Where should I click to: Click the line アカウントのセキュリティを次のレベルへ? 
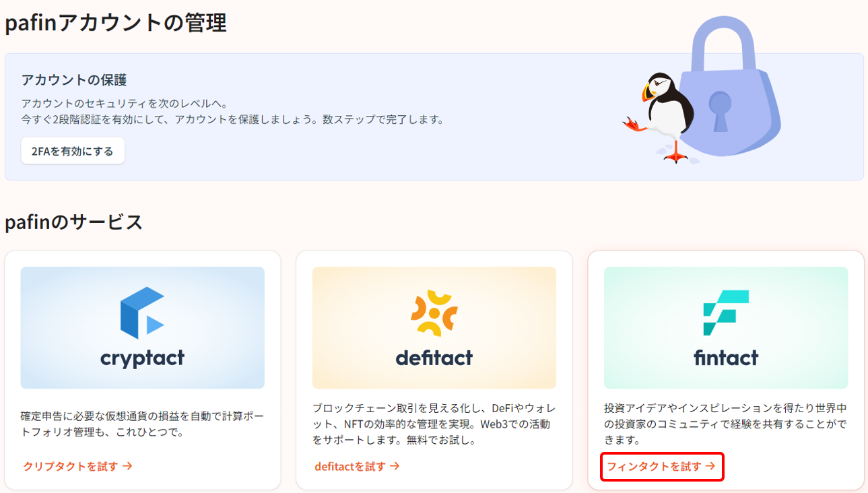point(125,103)
